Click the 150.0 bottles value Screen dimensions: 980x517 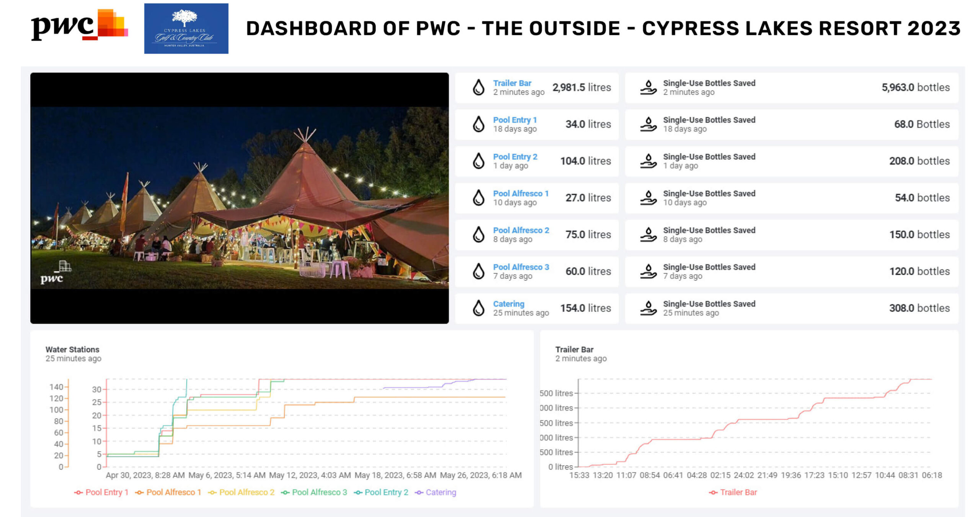920,234
